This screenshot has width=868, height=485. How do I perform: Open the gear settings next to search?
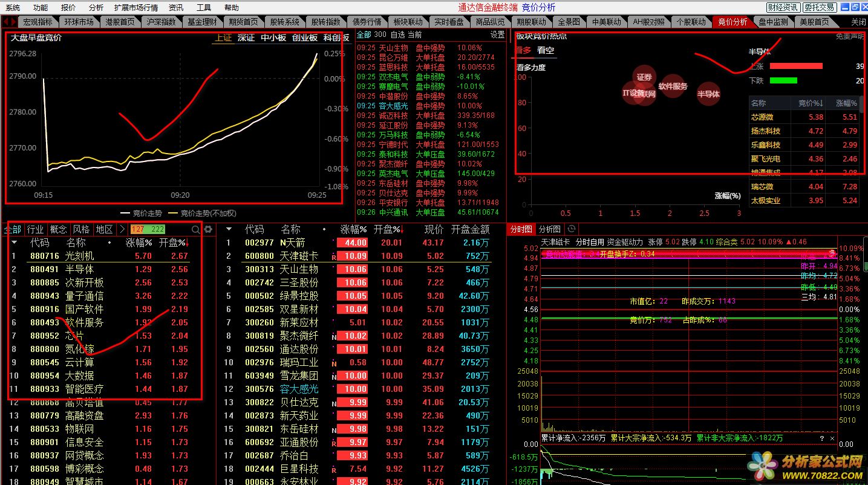point(208,230)
